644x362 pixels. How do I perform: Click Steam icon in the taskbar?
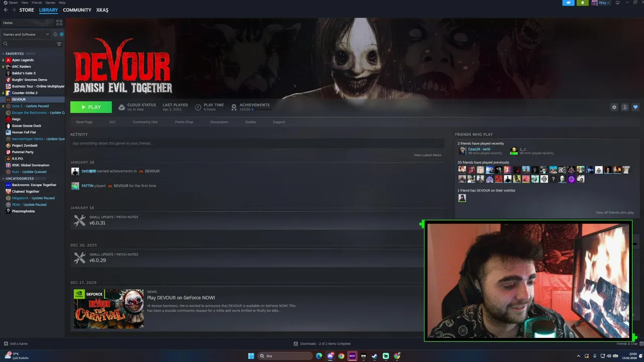coord(374,356)
